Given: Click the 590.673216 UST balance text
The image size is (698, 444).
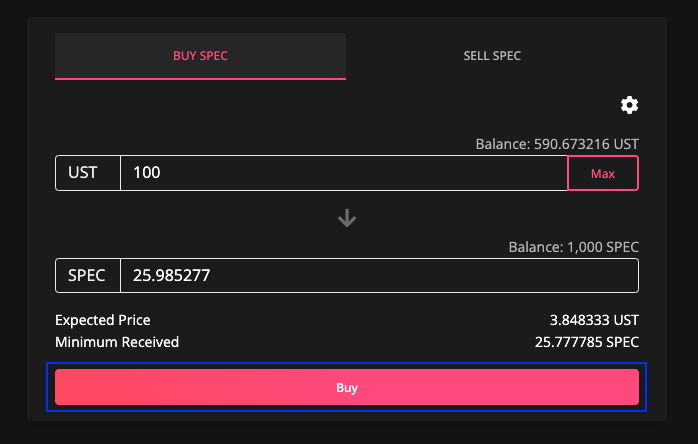Looking at the screenshot, I should pyautogui.click(x=586, y=144).
